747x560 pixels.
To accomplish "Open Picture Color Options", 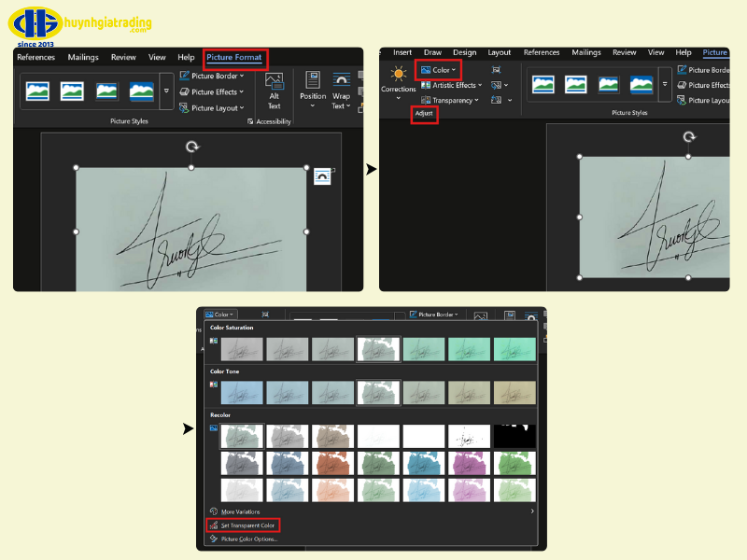I will click(x=249, y=539).
